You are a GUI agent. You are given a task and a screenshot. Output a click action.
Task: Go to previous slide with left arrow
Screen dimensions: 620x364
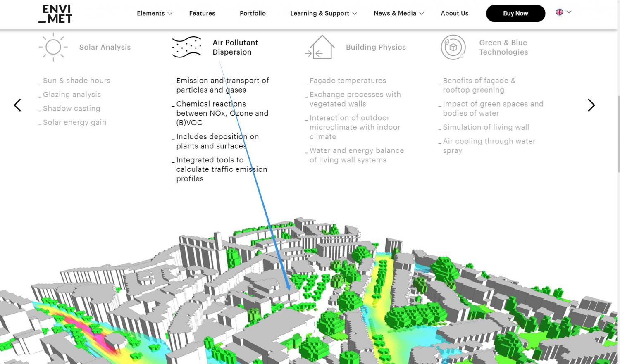(x=17, y=105)
